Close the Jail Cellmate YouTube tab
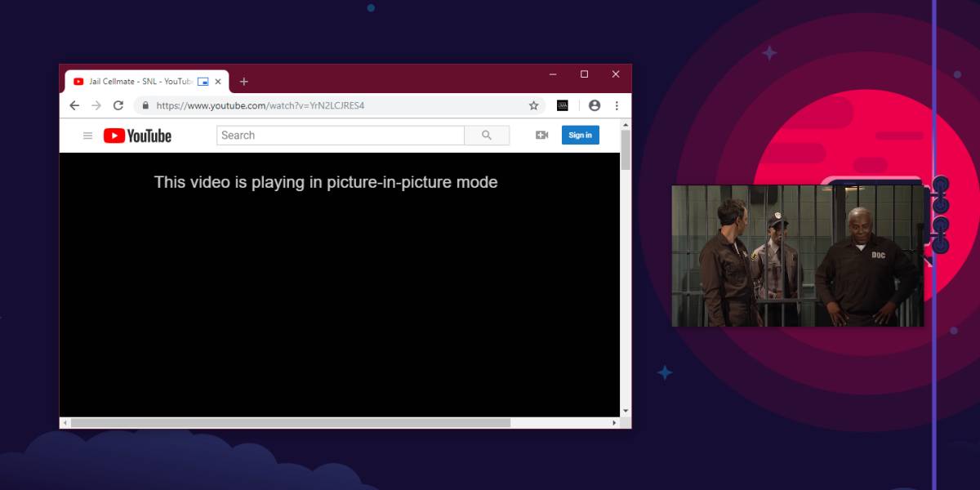The width and height of the screenshot is (980, 490). 218,82
